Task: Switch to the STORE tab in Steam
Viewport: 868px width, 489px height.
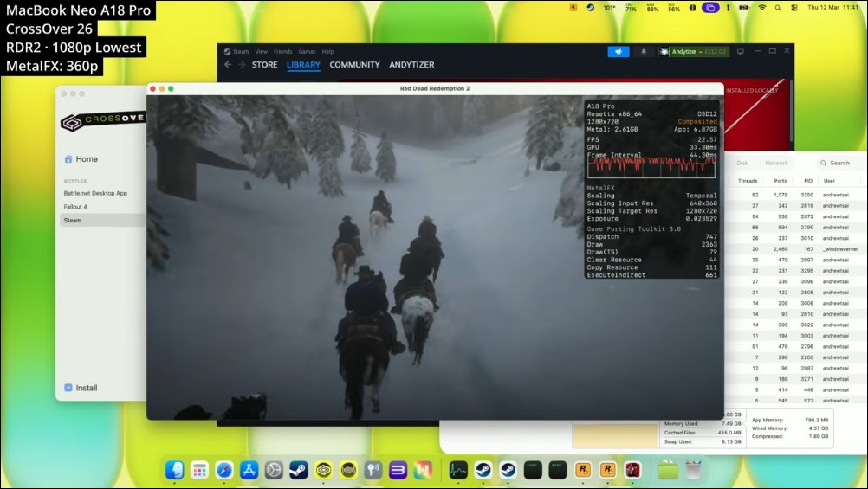Action: click(x=264, y=65)
